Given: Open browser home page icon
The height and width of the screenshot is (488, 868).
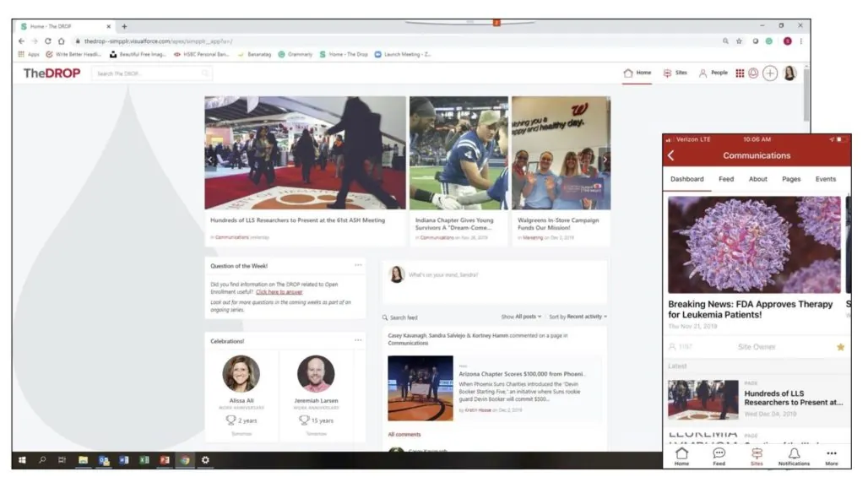Looking at the screenshot, I should coord(61,41).
